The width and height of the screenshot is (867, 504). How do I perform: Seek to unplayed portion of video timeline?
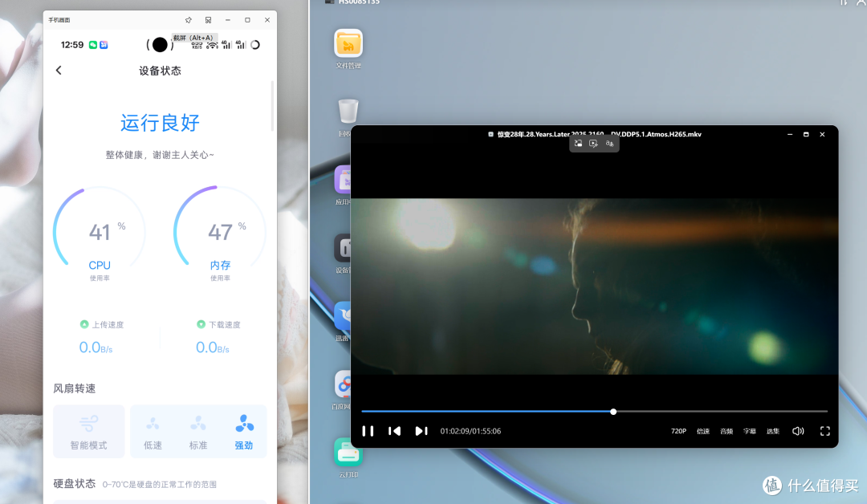(x=722, y=412)
